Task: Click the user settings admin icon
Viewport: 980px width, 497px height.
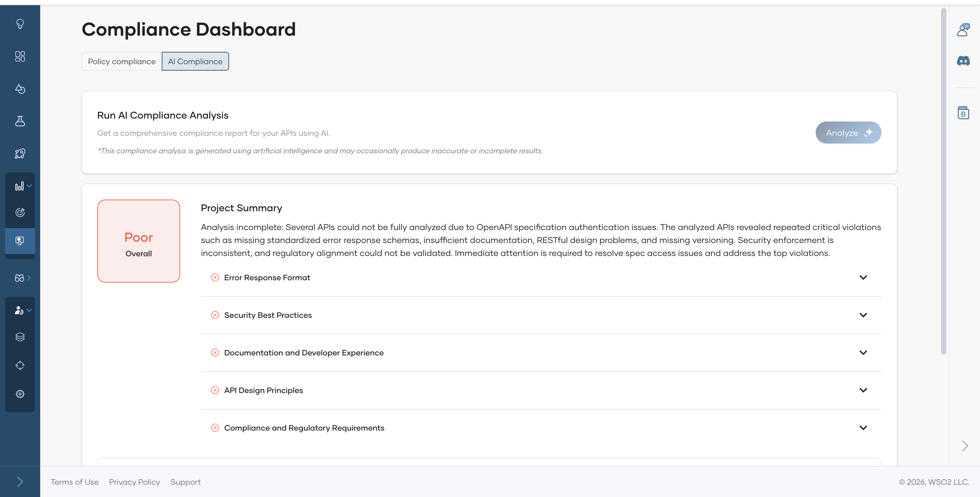Action: coord(19,310)
